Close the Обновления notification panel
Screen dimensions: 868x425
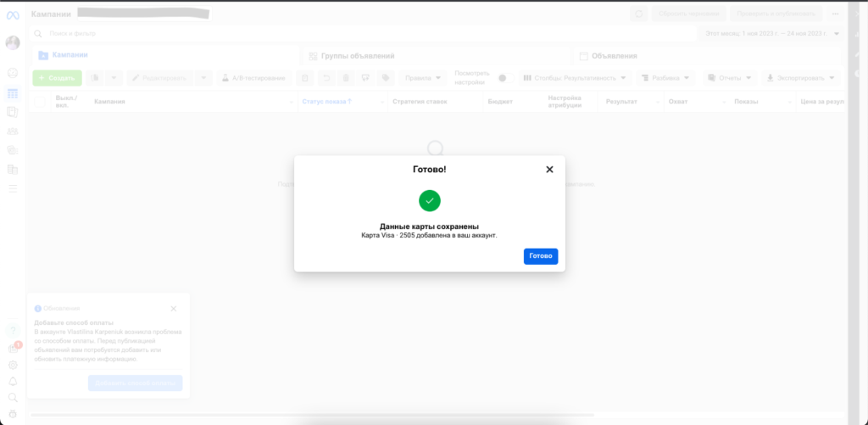click(x=173, y=309)
